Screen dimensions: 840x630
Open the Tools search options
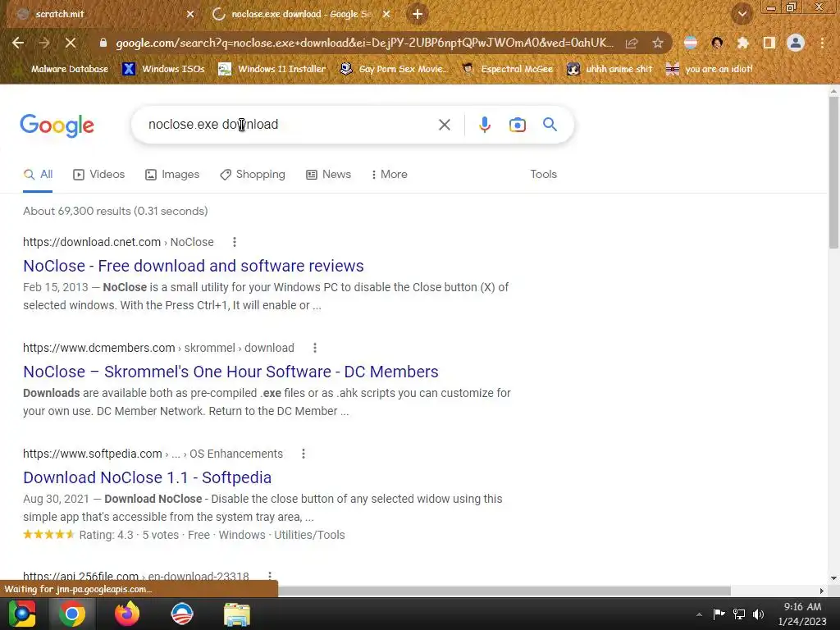(543, 175)
